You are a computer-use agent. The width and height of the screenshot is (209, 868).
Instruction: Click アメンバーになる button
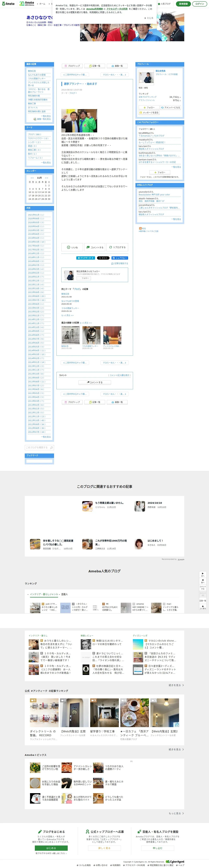(x=170, y=107)
